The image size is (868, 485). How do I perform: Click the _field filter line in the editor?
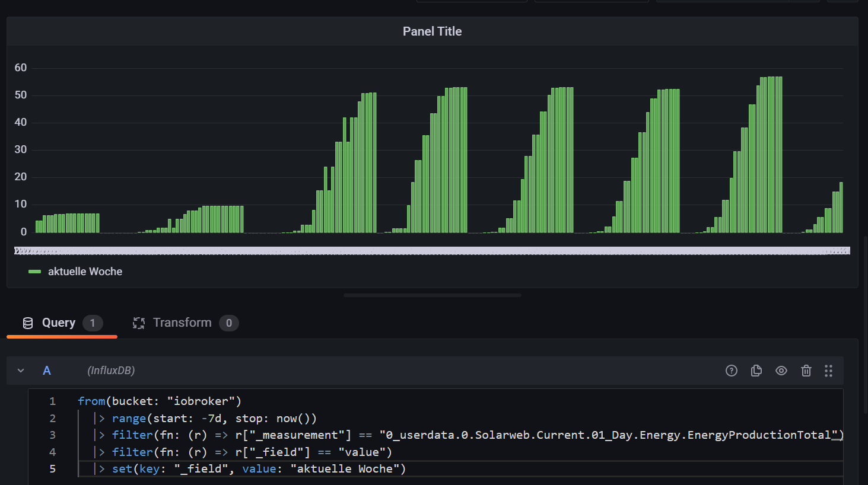pos(243,452)
